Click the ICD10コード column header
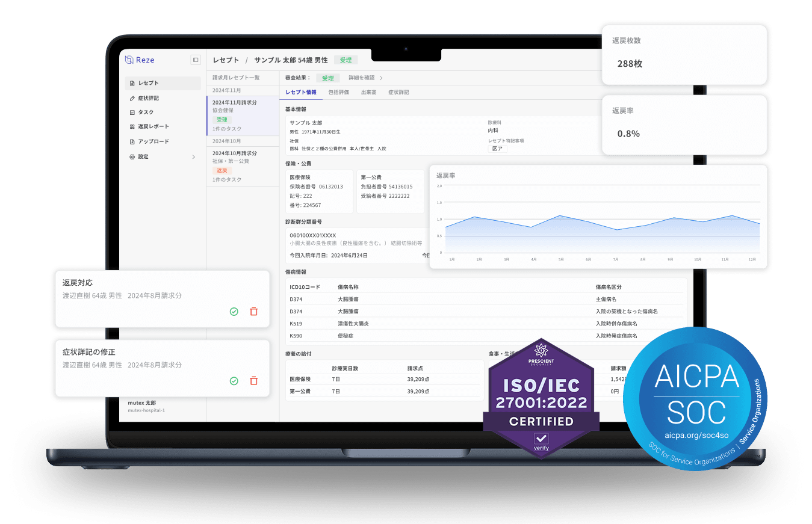 [305, 287]
